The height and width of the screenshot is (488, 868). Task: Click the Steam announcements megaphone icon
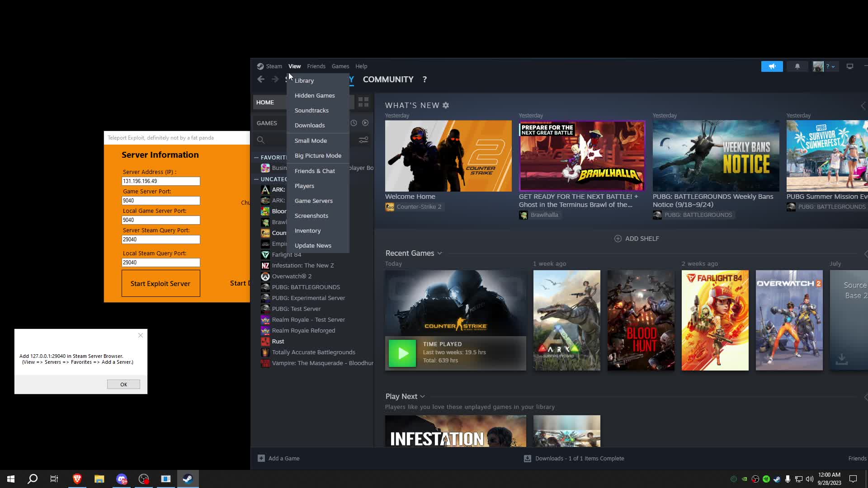pos(772,66)
